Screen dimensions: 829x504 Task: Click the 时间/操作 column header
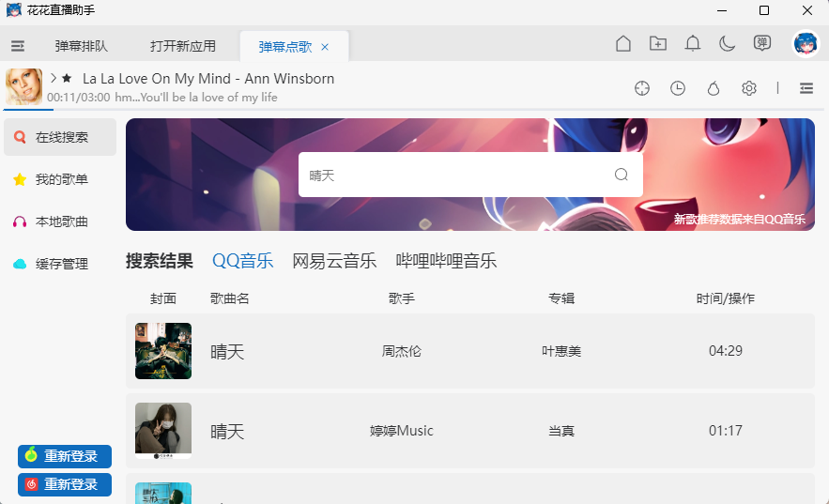726,298
